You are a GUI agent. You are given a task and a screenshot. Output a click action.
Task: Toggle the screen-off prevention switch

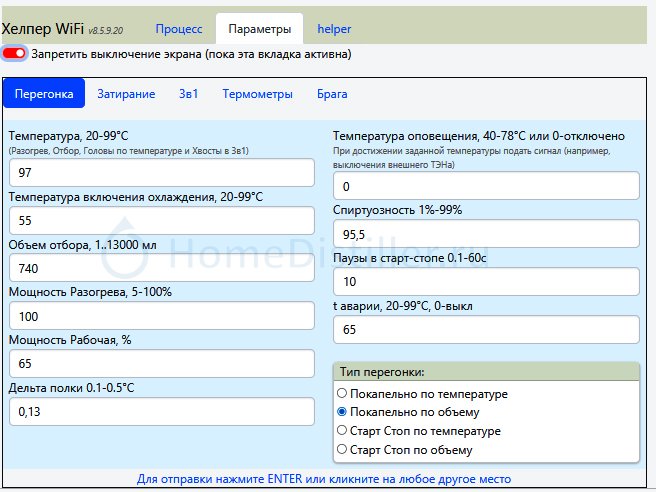pyautogui.click(x=14, y=53)
